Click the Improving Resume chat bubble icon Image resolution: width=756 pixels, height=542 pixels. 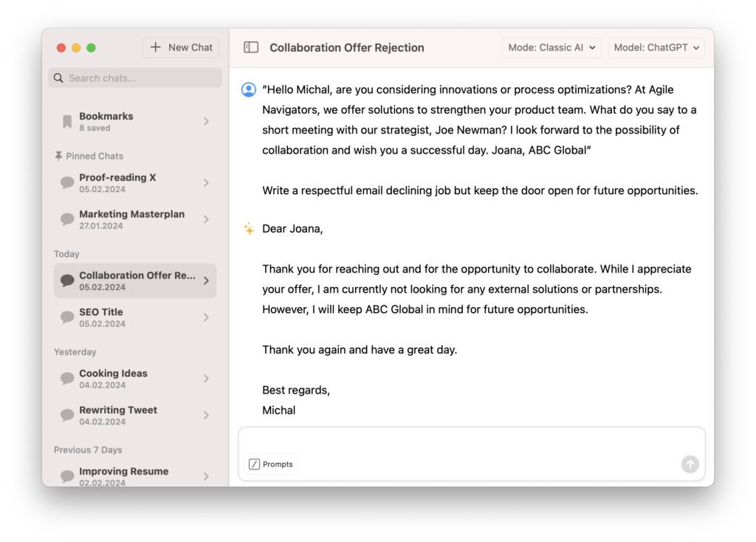tap(67, 476)
